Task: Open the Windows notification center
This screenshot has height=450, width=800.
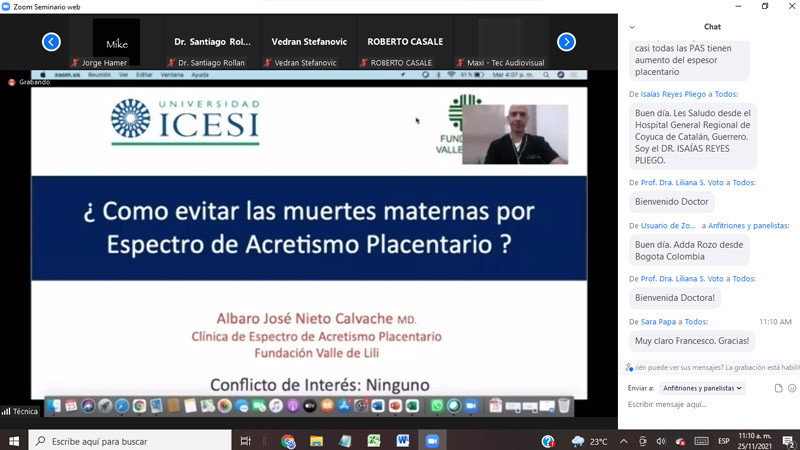Action: (788, 441)
